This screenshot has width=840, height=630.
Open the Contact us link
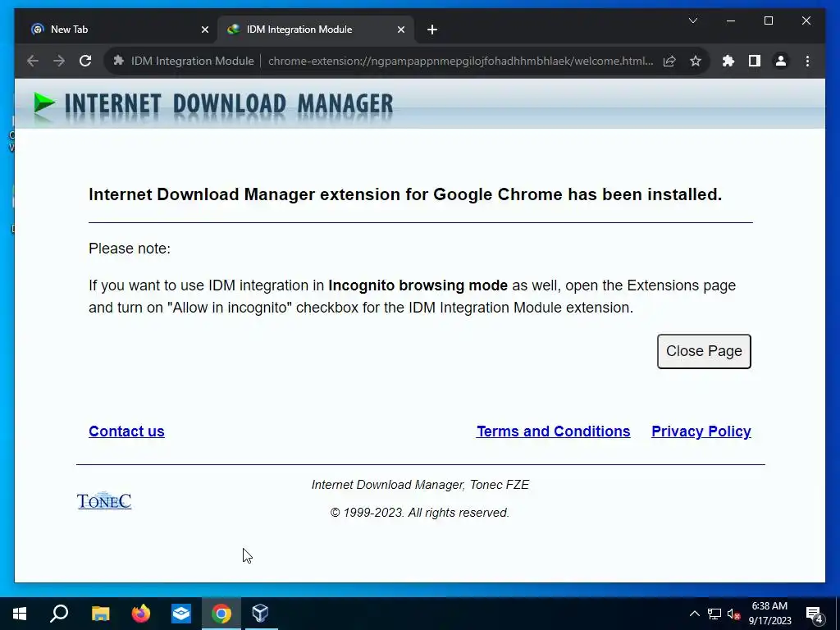[126, 431]
